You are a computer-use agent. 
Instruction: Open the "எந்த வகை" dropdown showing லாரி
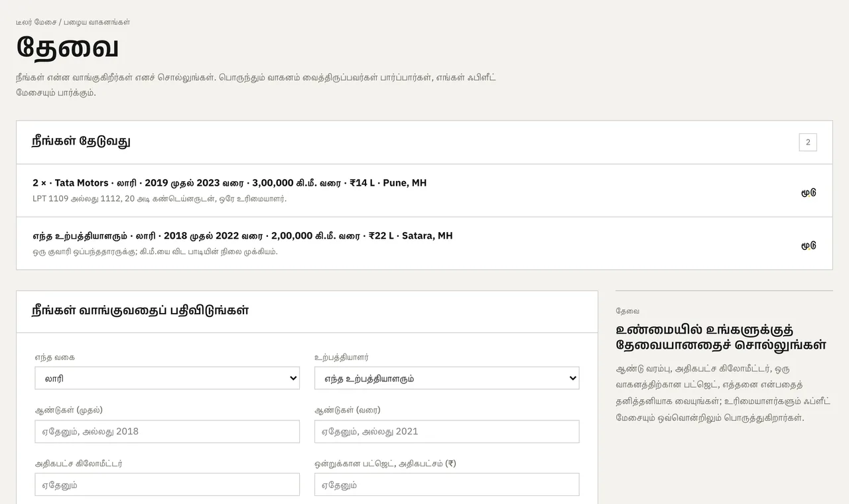pos(167,378)
